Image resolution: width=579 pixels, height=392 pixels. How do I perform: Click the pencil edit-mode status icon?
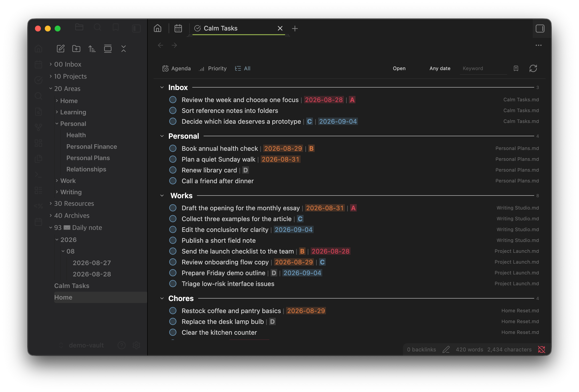pyautogui.click(x=446, y=349)
